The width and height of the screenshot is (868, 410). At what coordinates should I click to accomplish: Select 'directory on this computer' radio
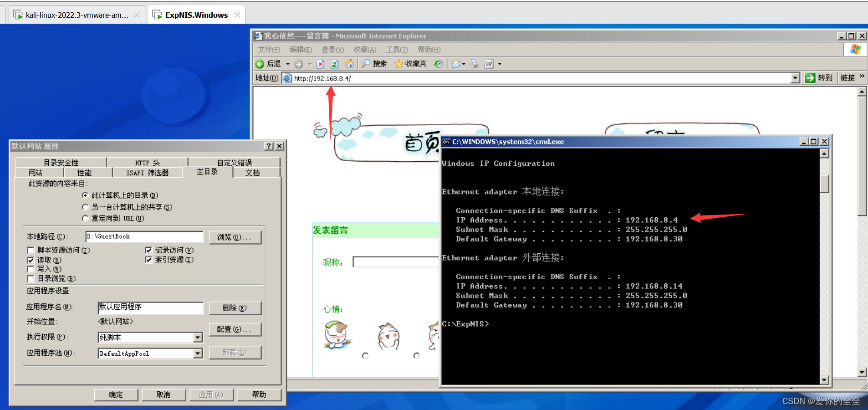85,195
